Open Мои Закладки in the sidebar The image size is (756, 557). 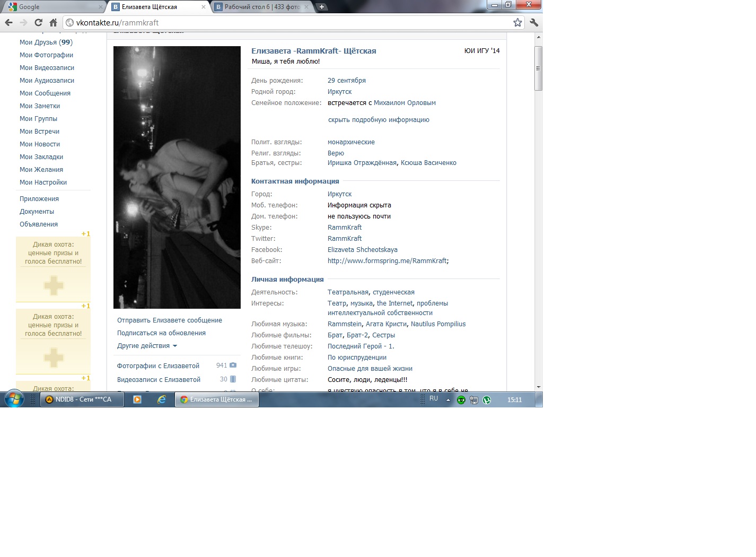41,157
